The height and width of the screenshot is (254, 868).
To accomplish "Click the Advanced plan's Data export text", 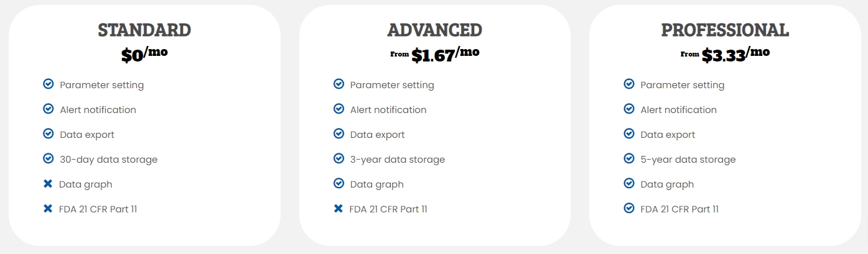I will tap(377, 135).
